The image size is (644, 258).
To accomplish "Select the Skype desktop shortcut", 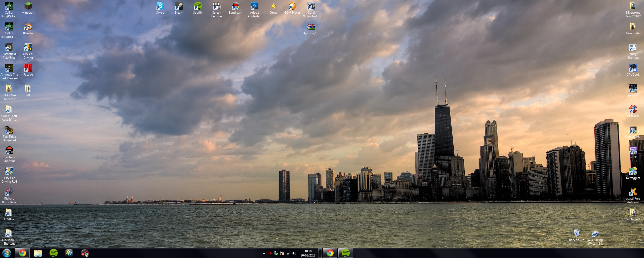I will click(160, 8).
